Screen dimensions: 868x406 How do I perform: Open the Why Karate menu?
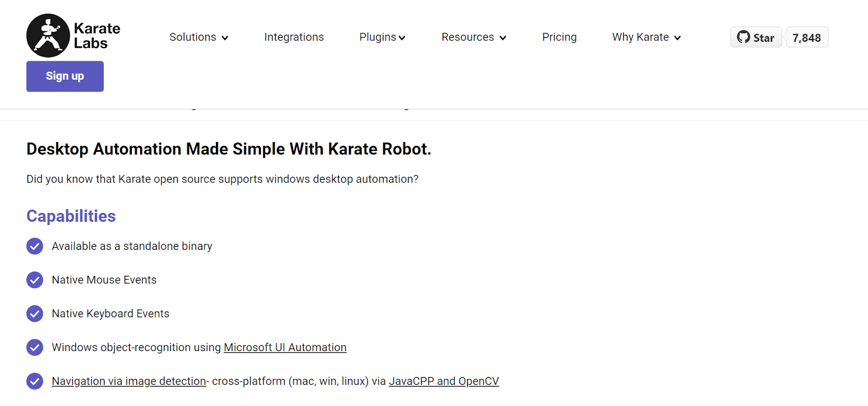pyautogui.click(x=647, y=37)
